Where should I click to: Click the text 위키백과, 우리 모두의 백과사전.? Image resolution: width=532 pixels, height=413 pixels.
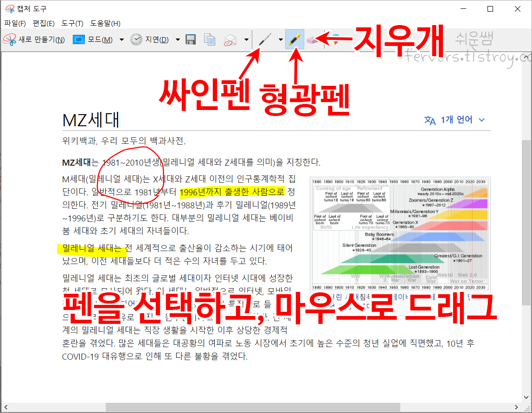coord(124,141)
